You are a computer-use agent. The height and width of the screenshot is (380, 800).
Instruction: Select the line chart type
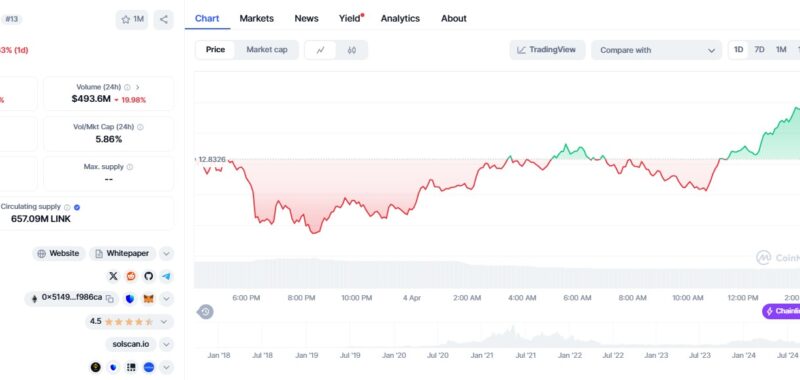pyautogui.click(x=320, y=50)
